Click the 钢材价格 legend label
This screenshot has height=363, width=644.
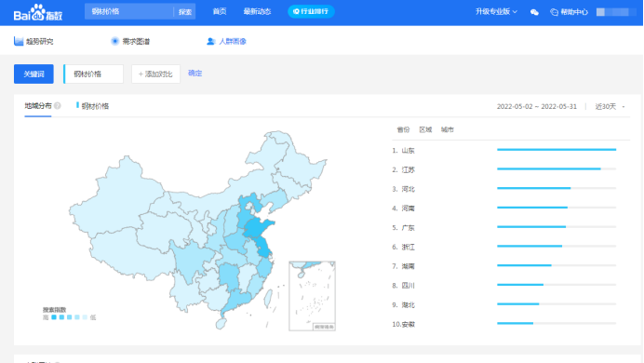click(95, 106)
